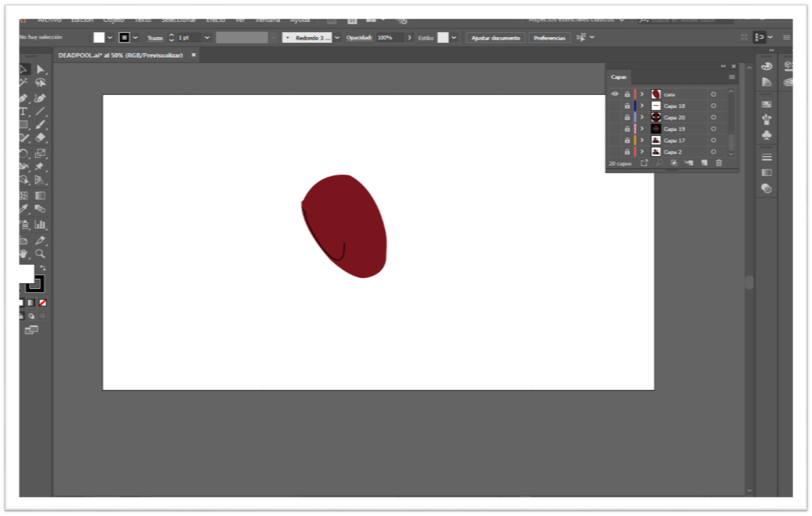Select the Line Segment tool

tap(40, 112)
